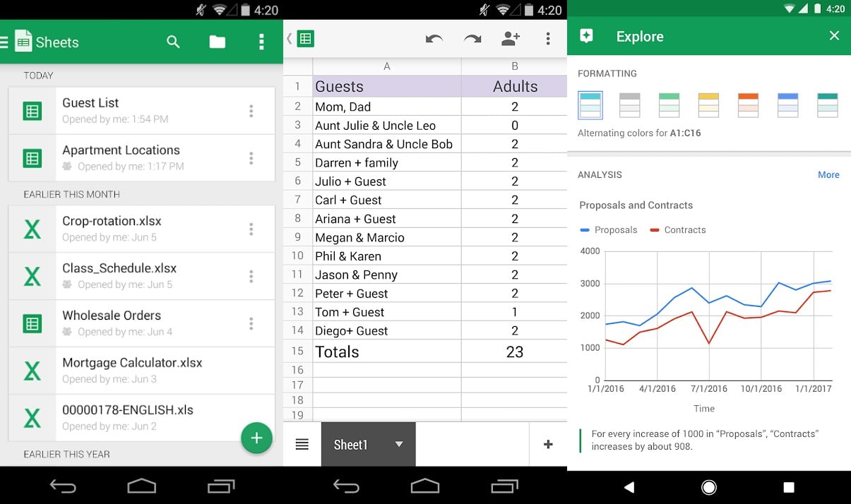Image resolution: width=851 pixels, height=504 pixels.
Task: Open the all-sheets list icon
Action: tap(302, 444)
